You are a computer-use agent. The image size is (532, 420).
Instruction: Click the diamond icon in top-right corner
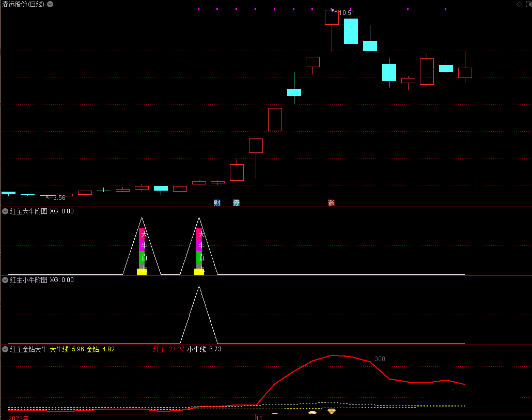coord(519,4)
